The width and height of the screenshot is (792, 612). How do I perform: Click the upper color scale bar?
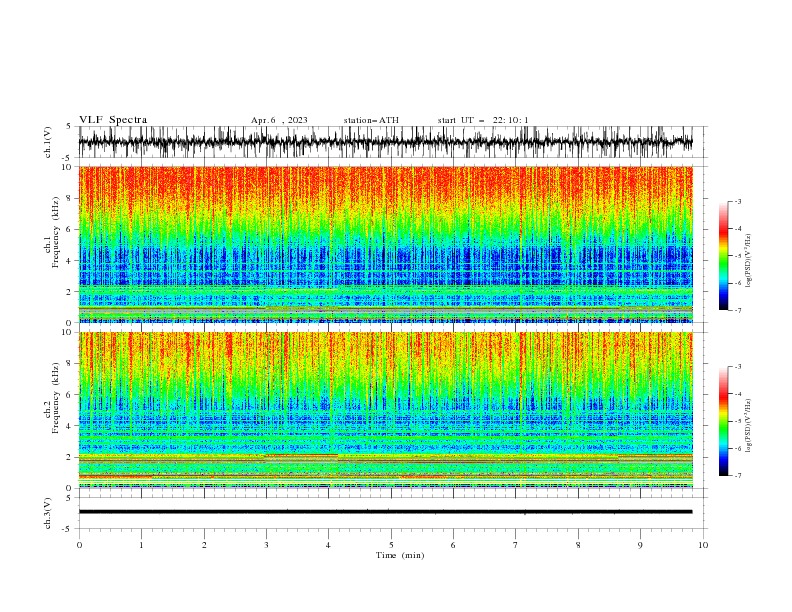tap(723, 256)
